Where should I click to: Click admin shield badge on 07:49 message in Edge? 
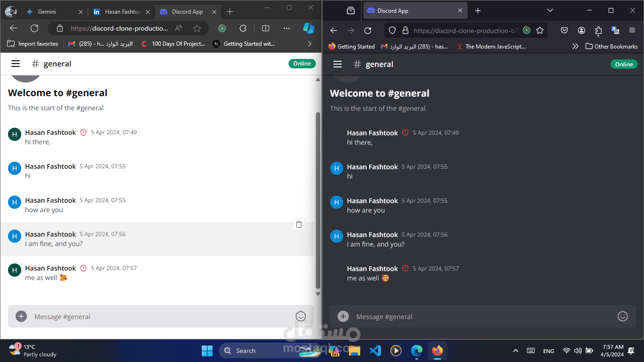(83, 132)
